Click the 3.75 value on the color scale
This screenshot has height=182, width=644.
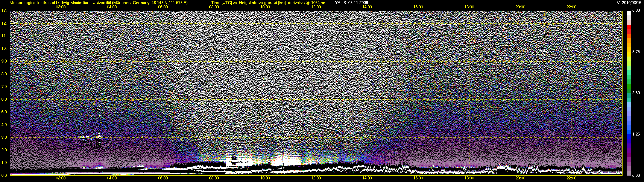[636, 52]
